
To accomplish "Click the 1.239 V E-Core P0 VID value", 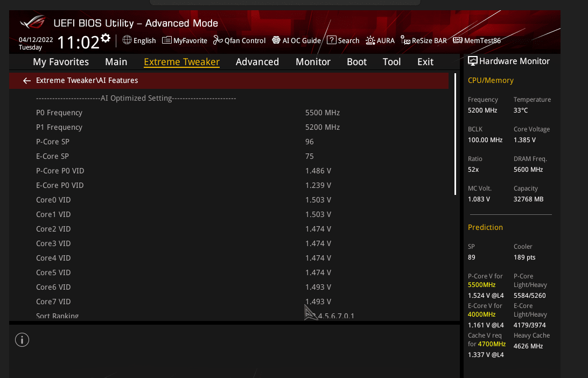I will pyautogui.click(x=318, y=186).
